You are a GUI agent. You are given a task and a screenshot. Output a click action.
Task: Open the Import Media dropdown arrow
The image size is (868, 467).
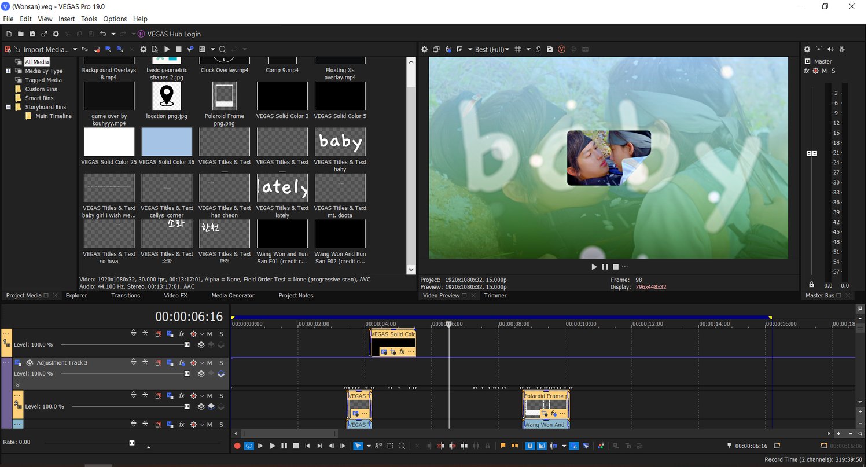pyautogui.click(x=75, y=49)
